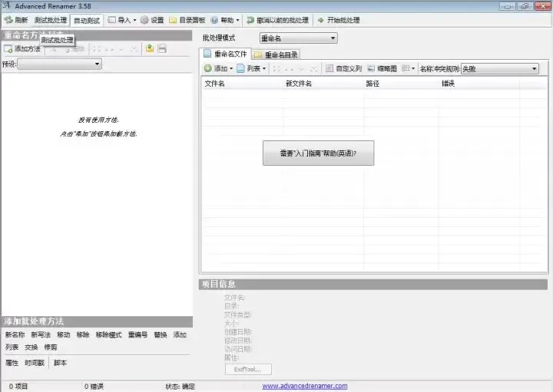Open 设置 settings from the toolbar
553x392 pixels.
click(x=152, y=20)
